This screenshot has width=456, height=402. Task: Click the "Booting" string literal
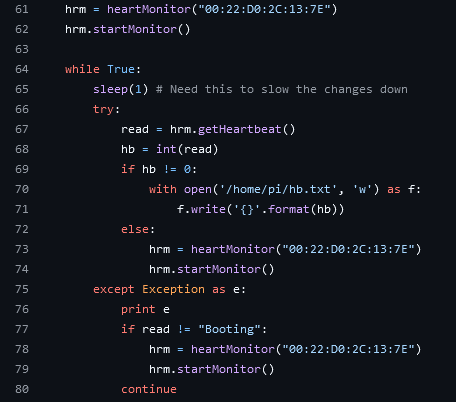point(229,329)
